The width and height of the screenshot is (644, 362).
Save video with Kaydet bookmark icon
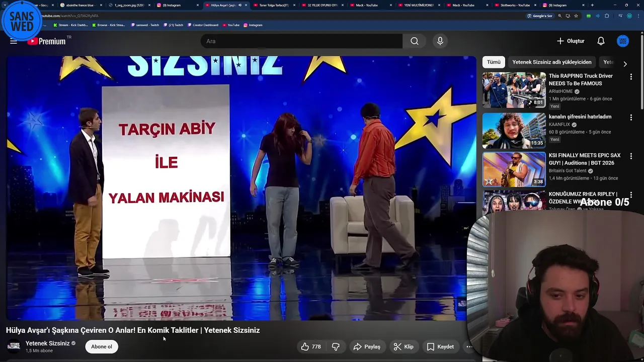(x=440, y=346)
